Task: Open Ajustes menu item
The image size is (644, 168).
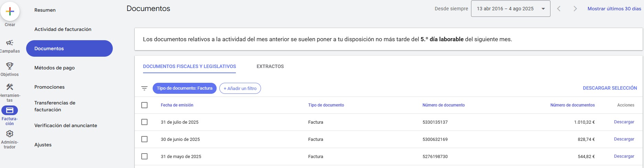Action: [43, 145]
